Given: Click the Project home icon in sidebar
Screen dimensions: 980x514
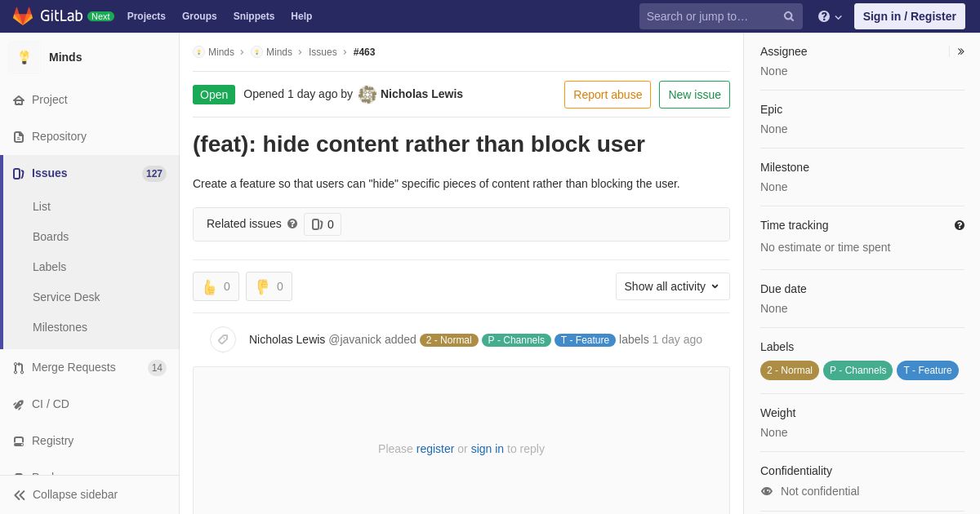Looking at the screenshot, I should tap(19, 100).
